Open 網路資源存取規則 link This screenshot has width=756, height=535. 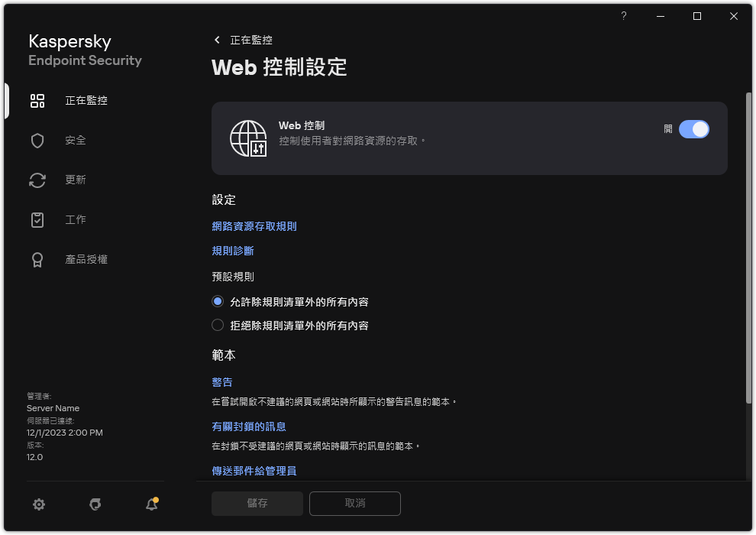click(x=254, y=226)
